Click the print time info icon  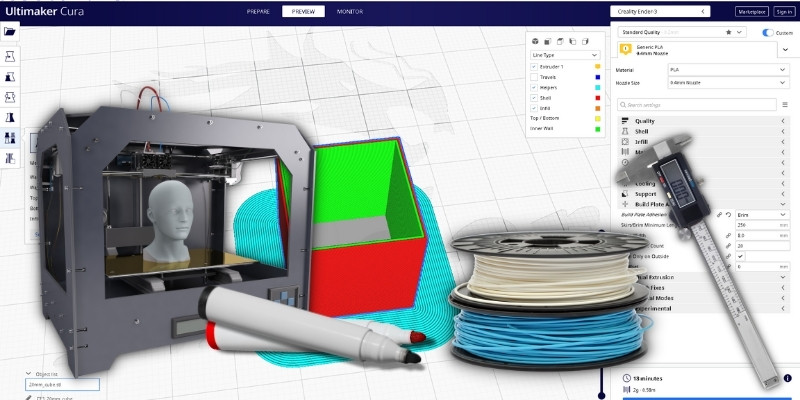tap(626, 379)
